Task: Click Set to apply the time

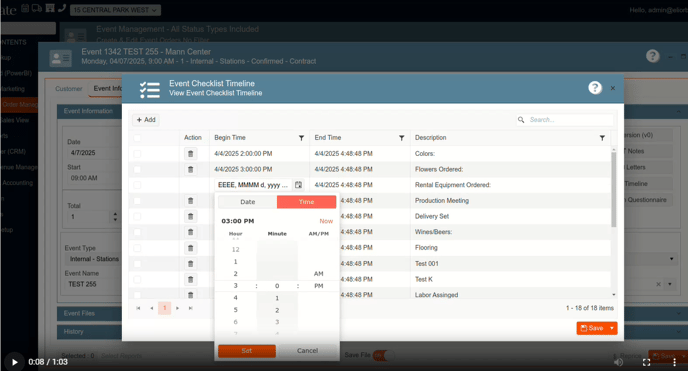Action: pos(247,351)
